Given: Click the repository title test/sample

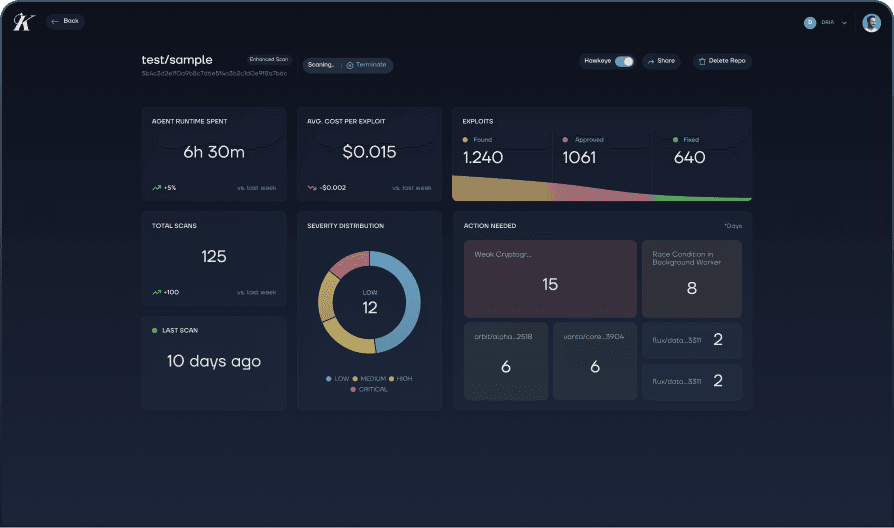Looking at the screenshot, I should (x=177, y=60).
